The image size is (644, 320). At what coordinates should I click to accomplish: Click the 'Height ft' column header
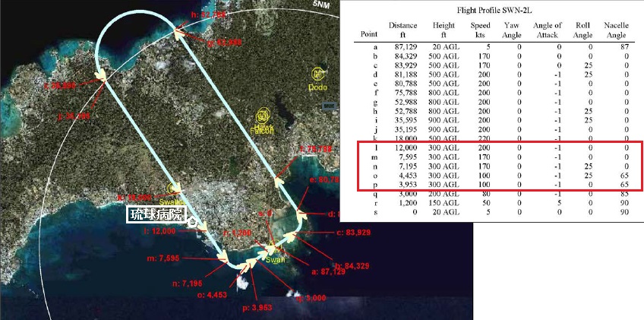(x=444, y=30)
